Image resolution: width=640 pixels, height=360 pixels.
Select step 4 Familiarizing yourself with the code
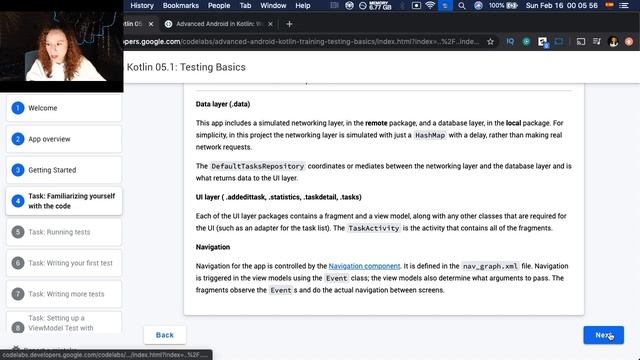tap(64, 201)
